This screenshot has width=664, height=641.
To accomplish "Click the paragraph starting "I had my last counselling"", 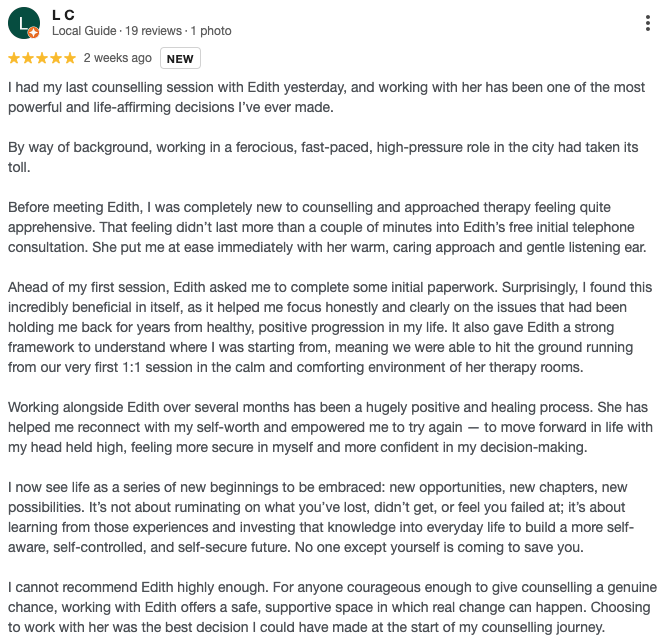I will pos(326,97).
